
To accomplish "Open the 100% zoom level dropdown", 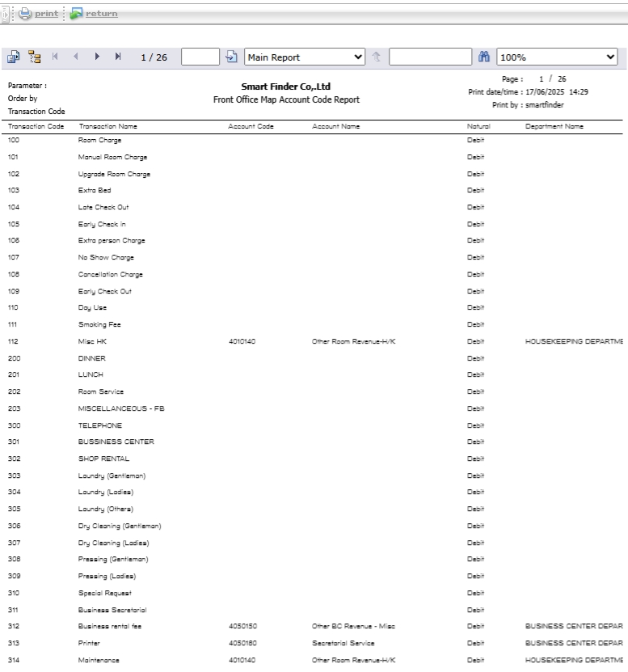I will [558, 58].
